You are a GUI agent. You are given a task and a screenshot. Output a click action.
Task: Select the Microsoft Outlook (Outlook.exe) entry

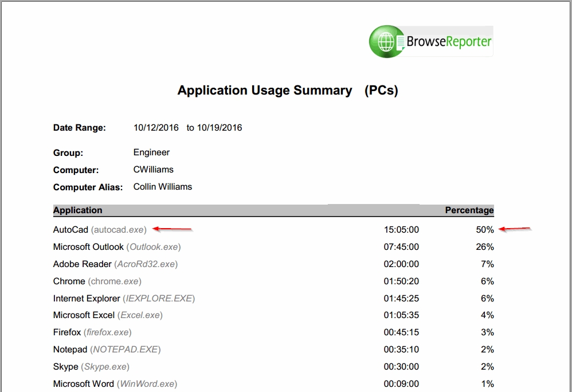point(117,247)
